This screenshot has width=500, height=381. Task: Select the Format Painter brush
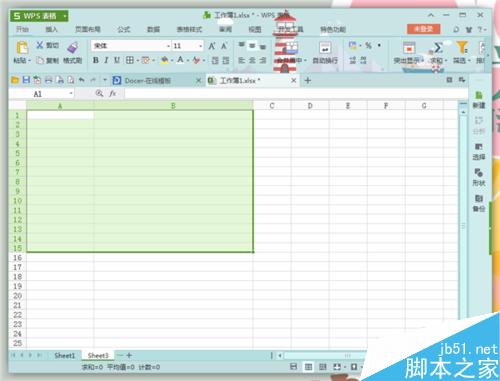point(73,47)
